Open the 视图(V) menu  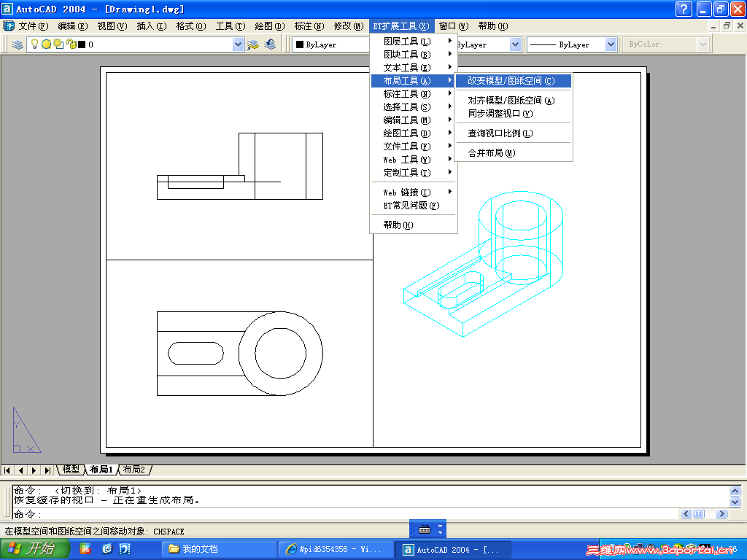[x=112, y=26]
